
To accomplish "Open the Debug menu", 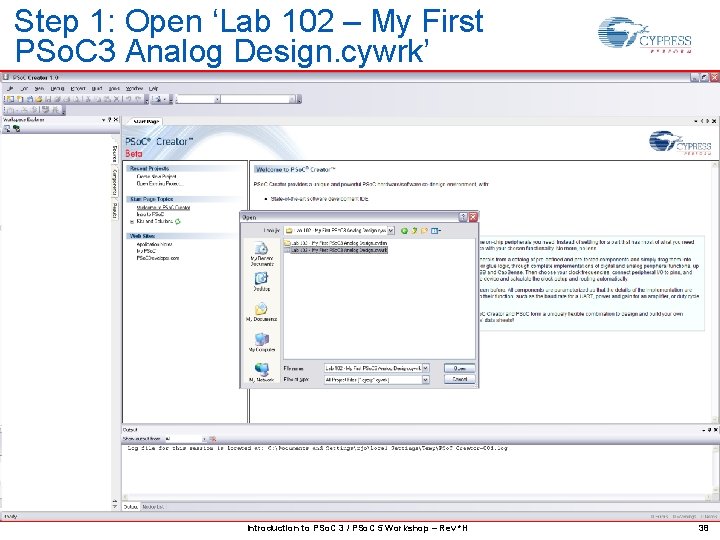I will [x=57, y=88].
